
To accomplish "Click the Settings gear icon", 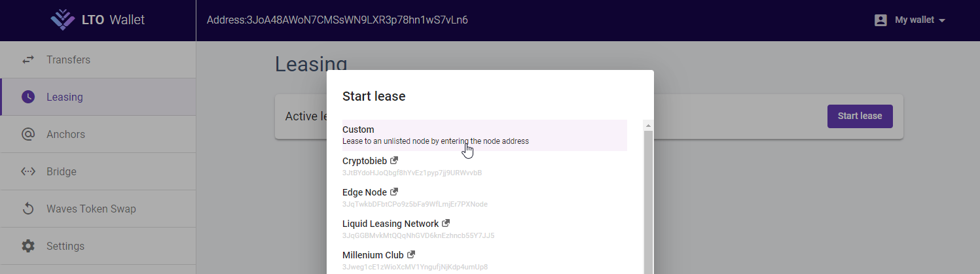I will 28,246.
